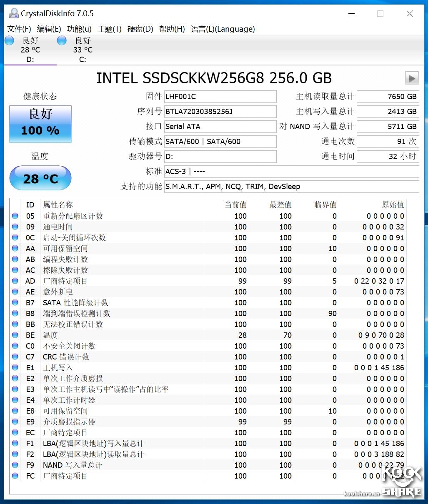Click the status dot beside CRC 错误计数 row
The height and width of the screenshot is (504, 428).
(x=15, y=357)
